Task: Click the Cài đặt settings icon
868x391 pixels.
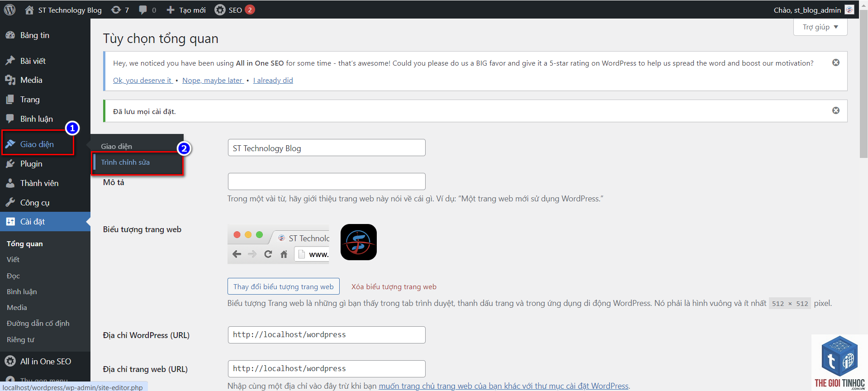Action: pos(10,222)
